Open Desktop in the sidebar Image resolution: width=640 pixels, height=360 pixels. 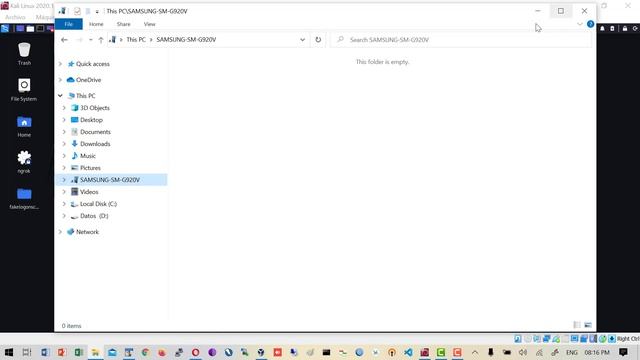(x=91, y=120)
